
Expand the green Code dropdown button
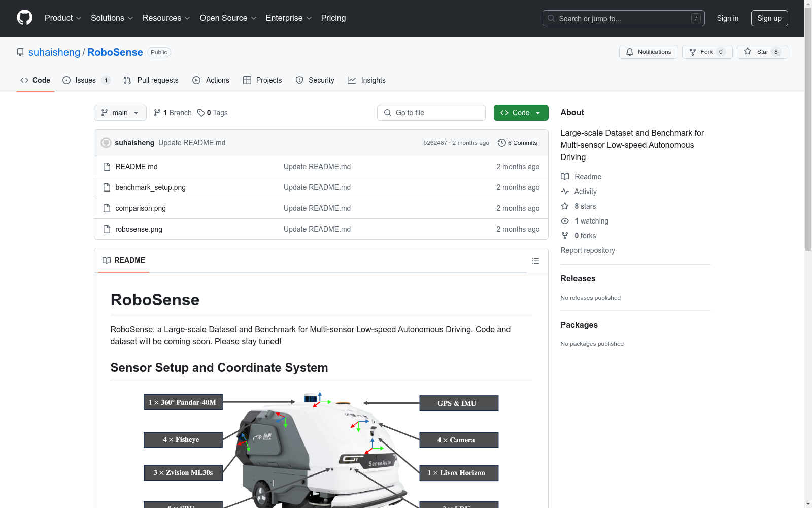521,113
